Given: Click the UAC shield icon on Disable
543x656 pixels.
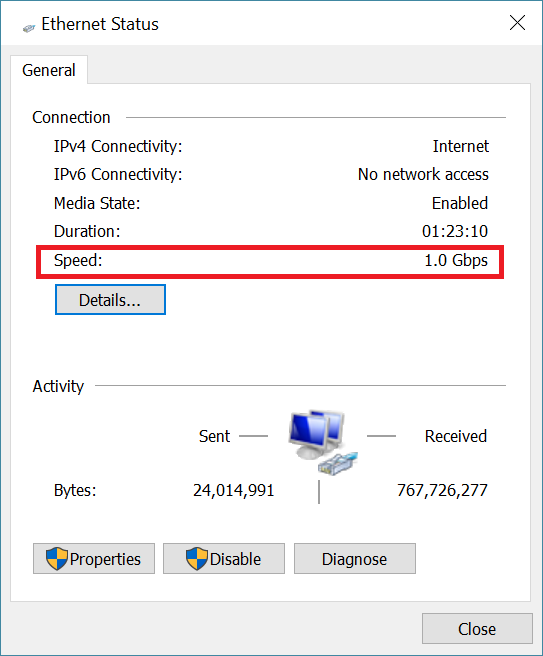Looking at the screenshot, I should click(196, 559).
